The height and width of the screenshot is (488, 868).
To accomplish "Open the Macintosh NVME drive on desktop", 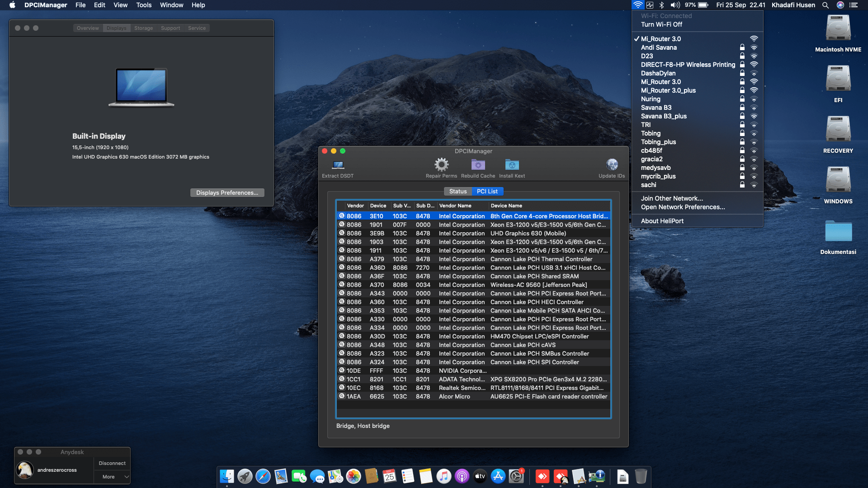I will (838, 28).
